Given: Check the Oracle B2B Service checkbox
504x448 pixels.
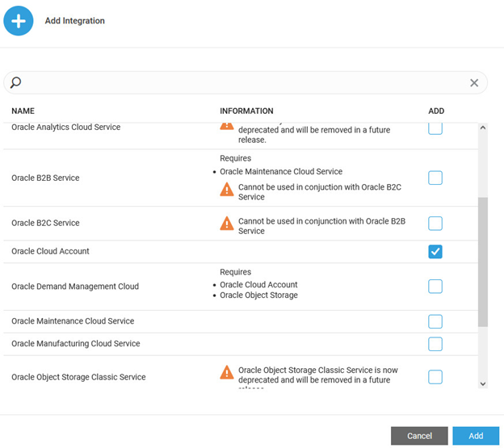Looking at the screenshot, I should click(435, 178).
